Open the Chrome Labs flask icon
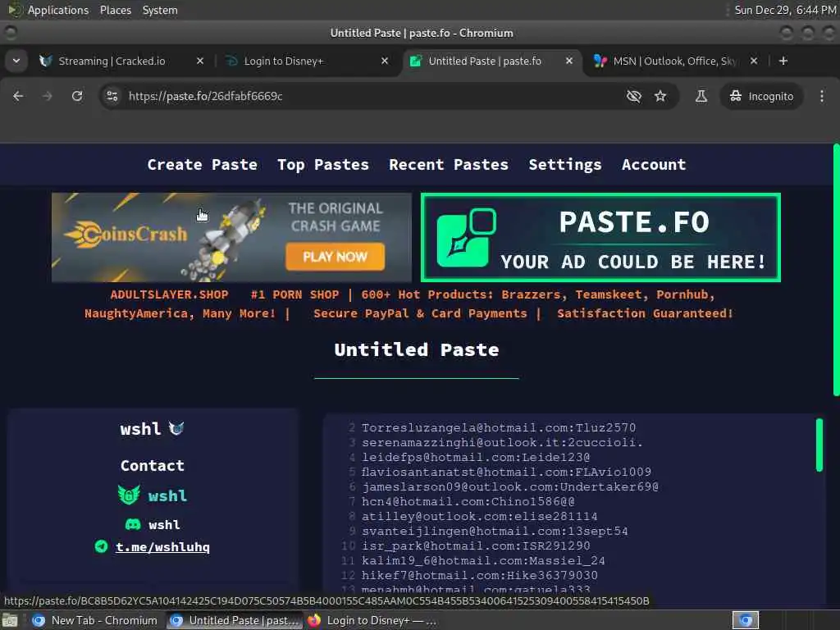840x630 pixels. click(701, 96)
